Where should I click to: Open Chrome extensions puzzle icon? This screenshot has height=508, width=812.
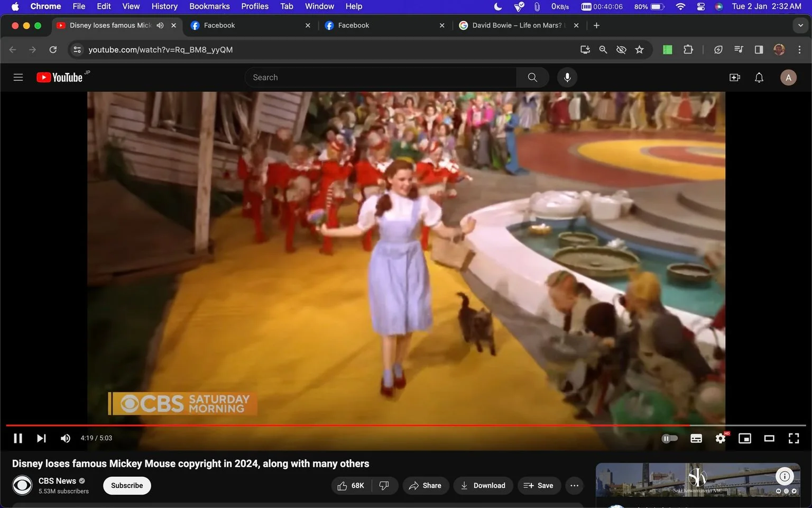688,50
